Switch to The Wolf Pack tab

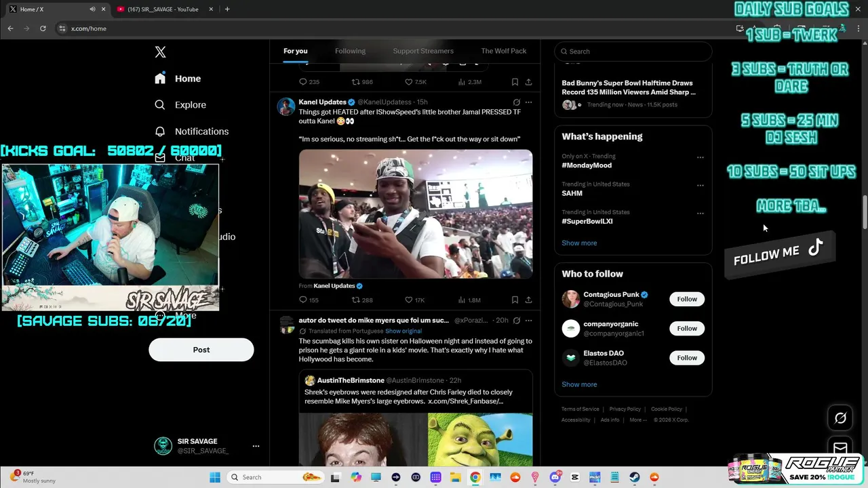coord(504,51)
